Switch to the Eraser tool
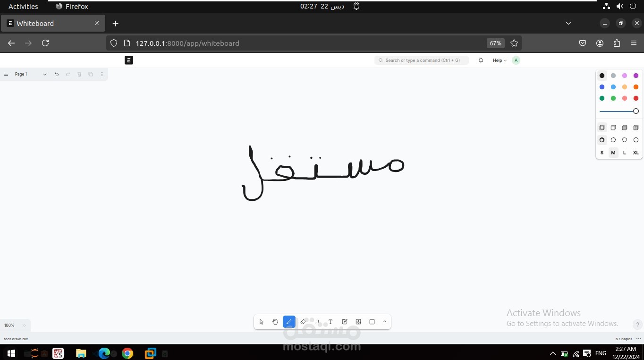Screen dimensions: 644x360 303,322
